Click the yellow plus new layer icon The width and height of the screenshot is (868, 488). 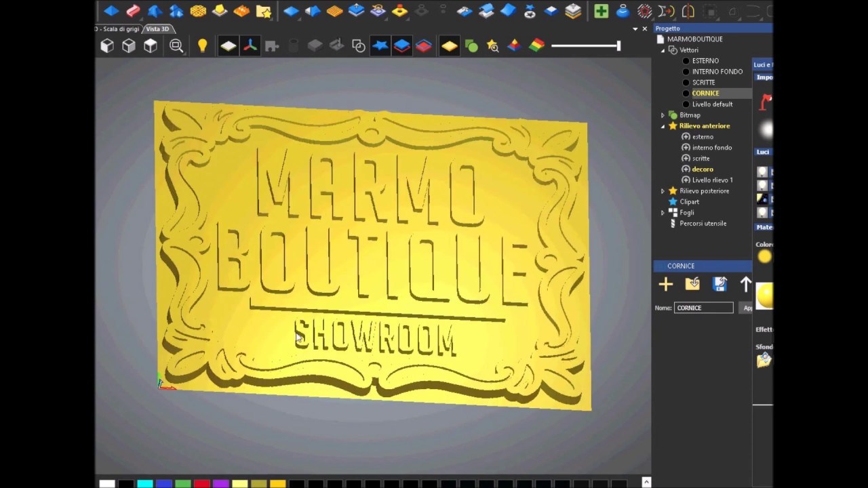pos(665,285)
